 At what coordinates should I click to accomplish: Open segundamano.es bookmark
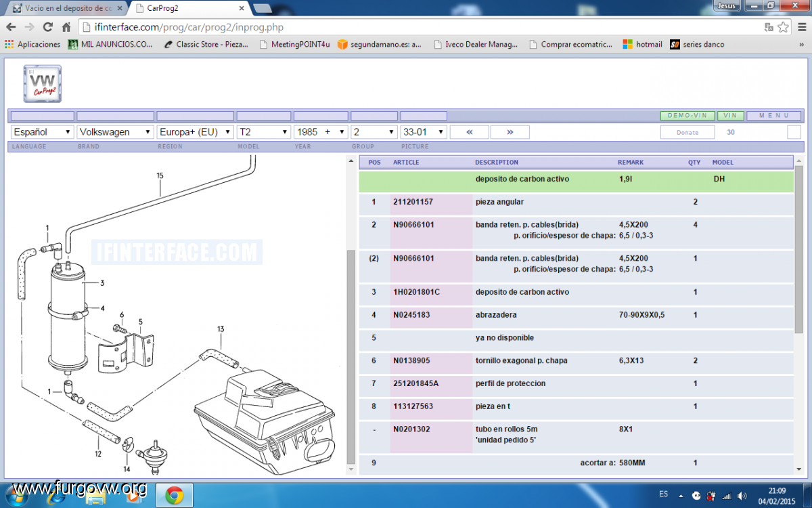click(380, 45)
